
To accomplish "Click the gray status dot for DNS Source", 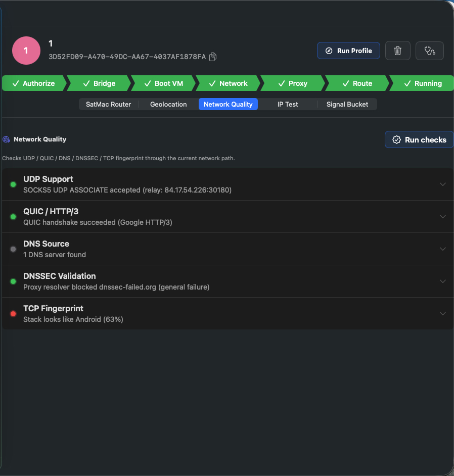I will click(x=13, y=249).
